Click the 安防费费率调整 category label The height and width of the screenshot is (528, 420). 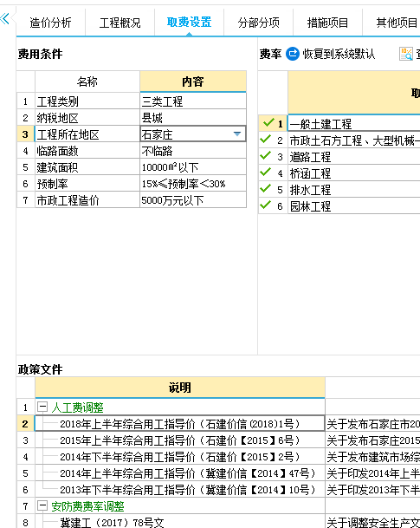(x=87, y=506)
